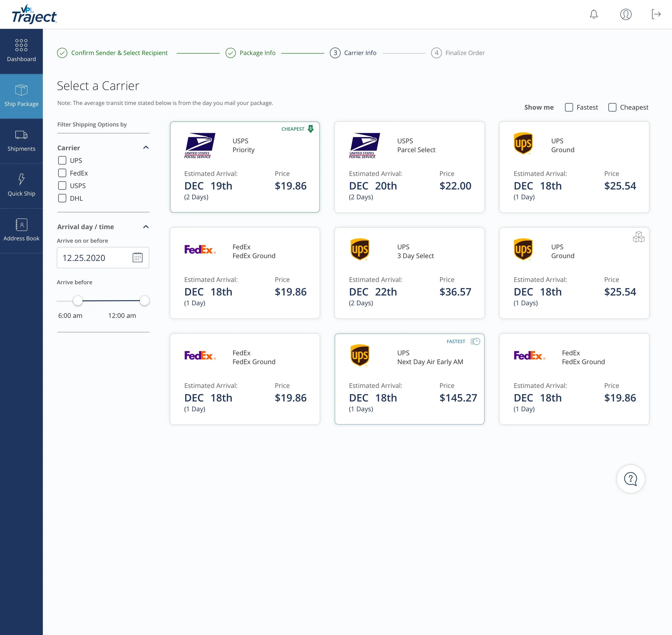Viewport: 672px width, 635px height.
Task: Go to Dashboard in sidebar
Action: pyautogui.click(x=21, y=51)
